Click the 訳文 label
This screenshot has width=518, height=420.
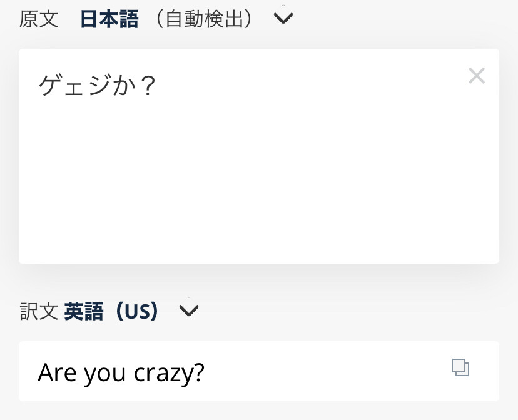pos(39,311)
